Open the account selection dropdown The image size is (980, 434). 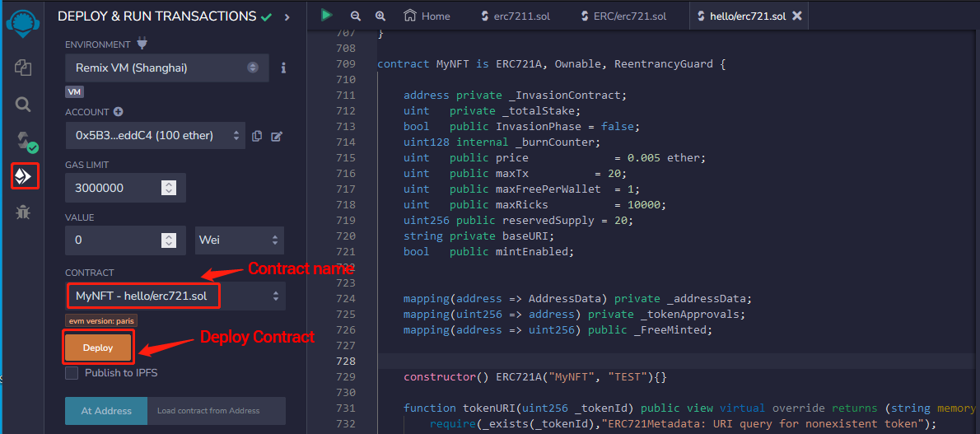point(155,136)
